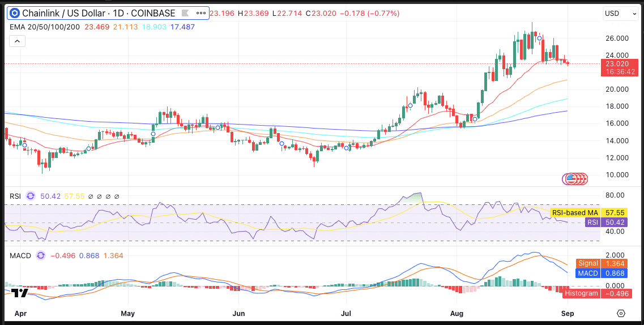Image resolution: width=644 pixels, height=325 pixels.
Task: Click the Aug label on the time axis
Action: [x=457, y=314]
